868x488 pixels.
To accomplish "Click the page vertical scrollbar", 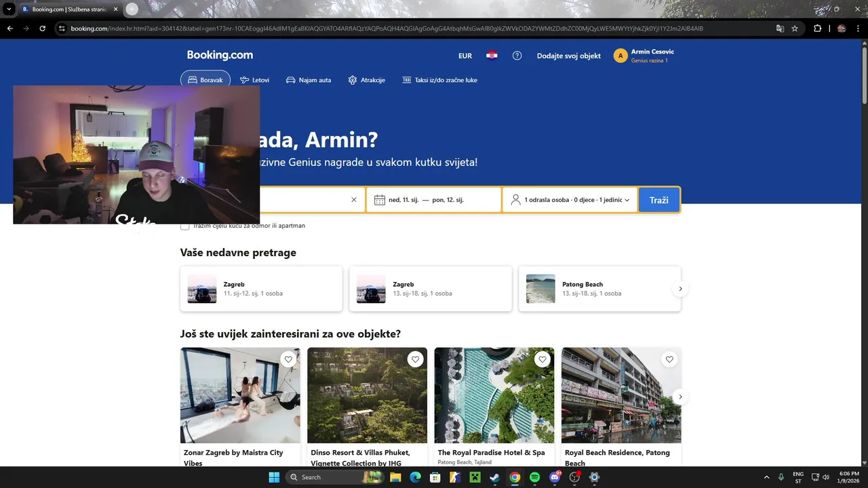I will [864, 75].
